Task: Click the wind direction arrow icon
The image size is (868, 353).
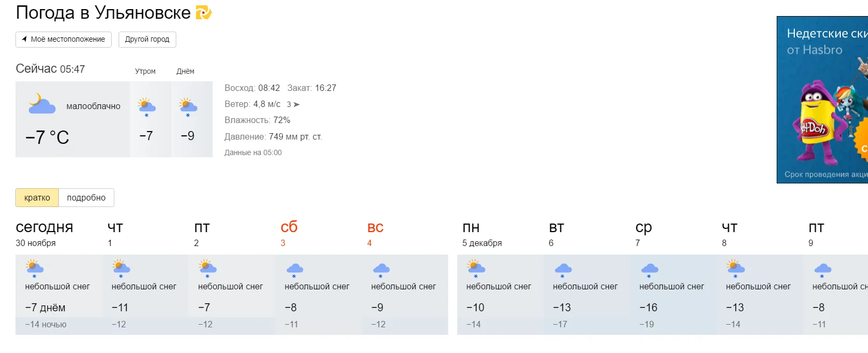Action: (296, 104)
